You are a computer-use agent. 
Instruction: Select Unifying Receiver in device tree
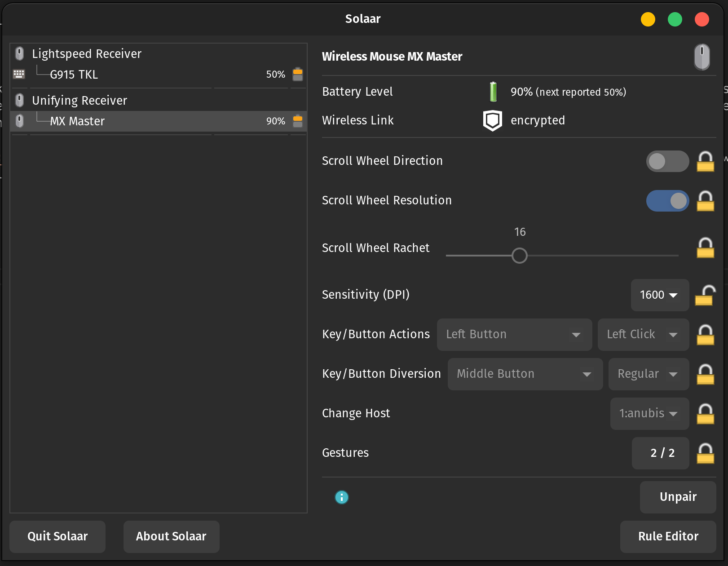159,100
